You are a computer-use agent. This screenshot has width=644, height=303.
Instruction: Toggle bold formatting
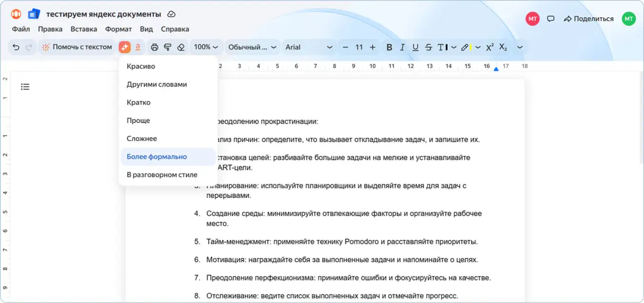(389, 47)
